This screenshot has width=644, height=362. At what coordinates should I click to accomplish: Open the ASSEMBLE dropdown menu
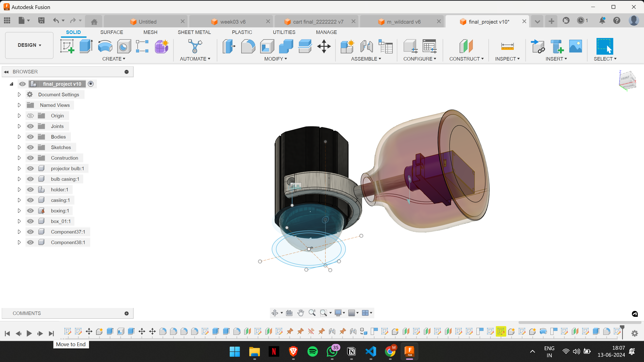click(x=366, y=59)
